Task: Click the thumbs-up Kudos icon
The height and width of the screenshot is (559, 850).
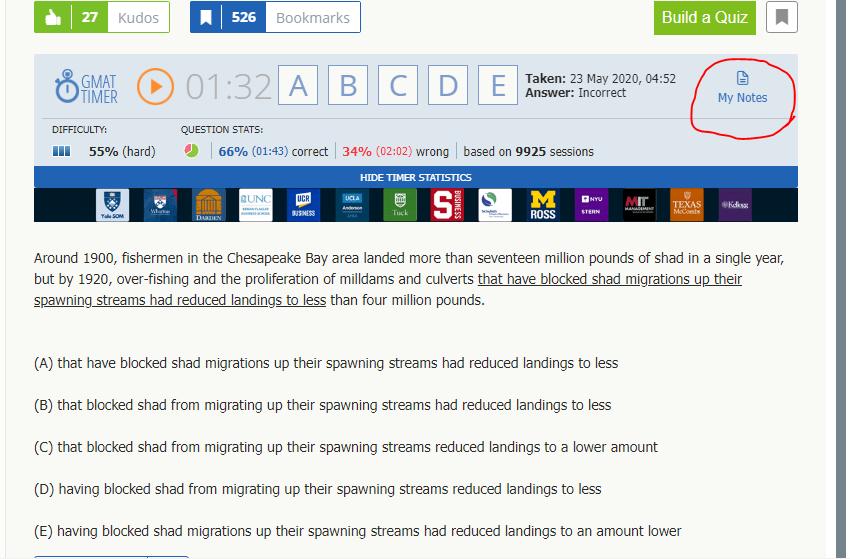Action: pyautogui.click(x=52, y=17)
